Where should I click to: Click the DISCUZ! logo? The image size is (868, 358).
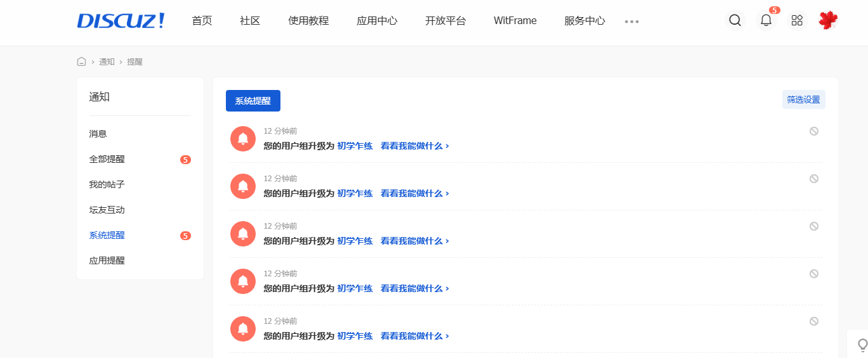[121, 21]
